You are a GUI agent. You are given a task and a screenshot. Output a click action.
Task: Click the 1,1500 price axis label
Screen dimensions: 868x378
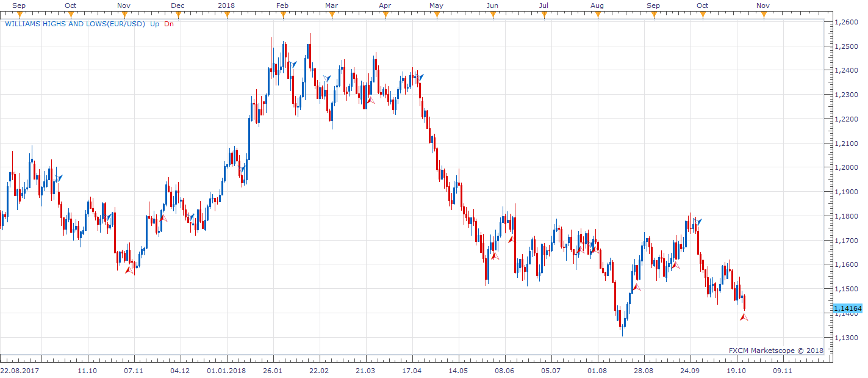(x=845, y=289)
